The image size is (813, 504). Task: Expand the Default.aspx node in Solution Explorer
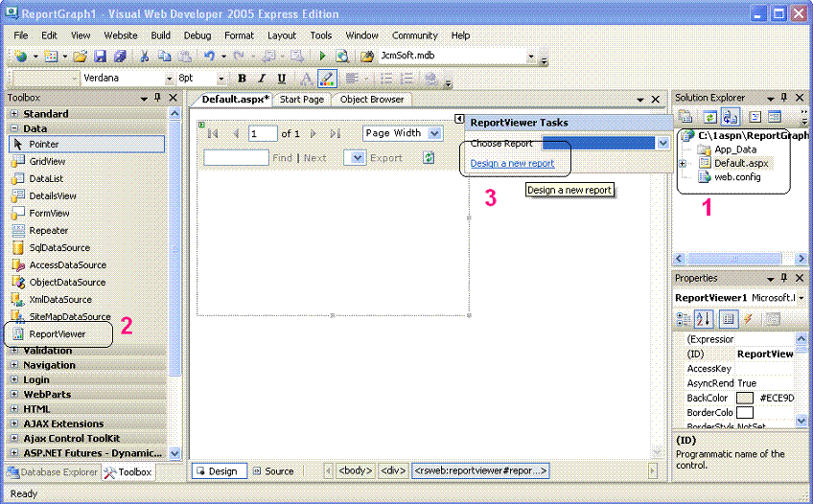(x=683, y=164)
